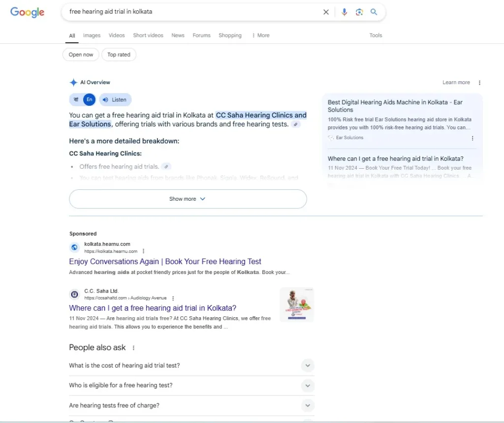This screenshot has height=423, width=504.
Task: Open the three-dot menu beside People also ask
Action: click(x=132, y=348)
